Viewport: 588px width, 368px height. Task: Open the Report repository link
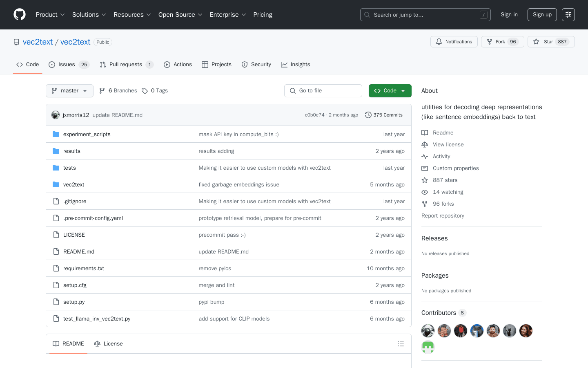[x=443, y=215]
